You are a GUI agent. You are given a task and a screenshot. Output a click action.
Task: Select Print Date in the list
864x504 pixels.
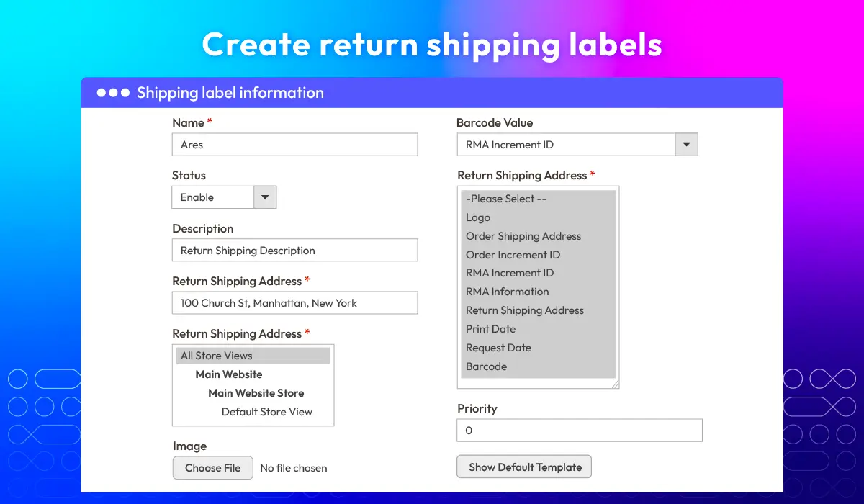click(x=491, y=329)
